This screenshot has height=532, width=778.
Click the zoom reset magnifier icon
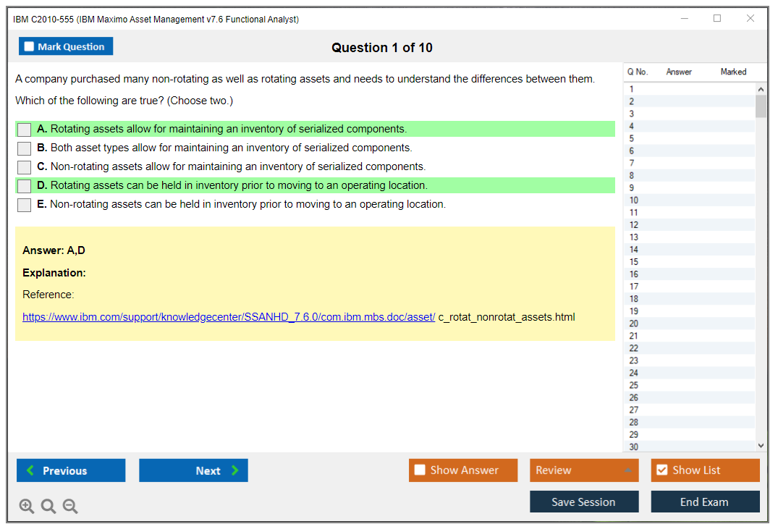click(x=48, y=507)
